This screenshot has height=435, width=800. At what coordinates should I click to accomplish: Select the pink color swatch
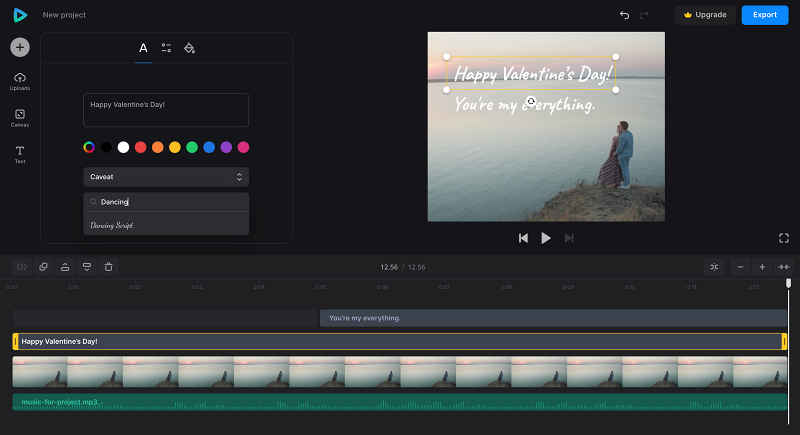click(x=243, y=147)
